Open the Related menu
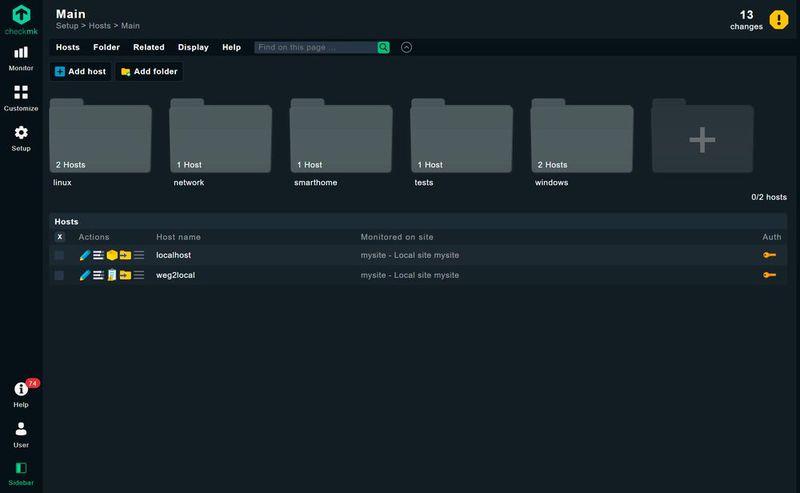Image resolution: width=800 pixels, height=493 pixels. (x=149, y=47)
